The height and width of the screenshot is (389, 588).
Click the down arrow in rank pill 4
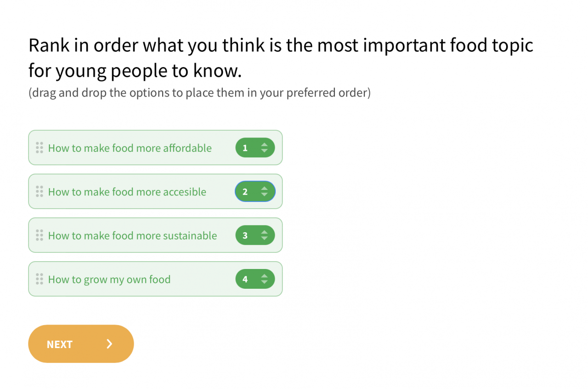[x=264, y=282]
